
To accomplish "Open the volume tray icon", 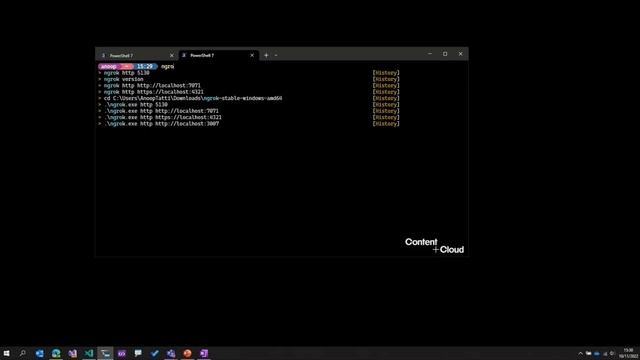I will [612, 353].
